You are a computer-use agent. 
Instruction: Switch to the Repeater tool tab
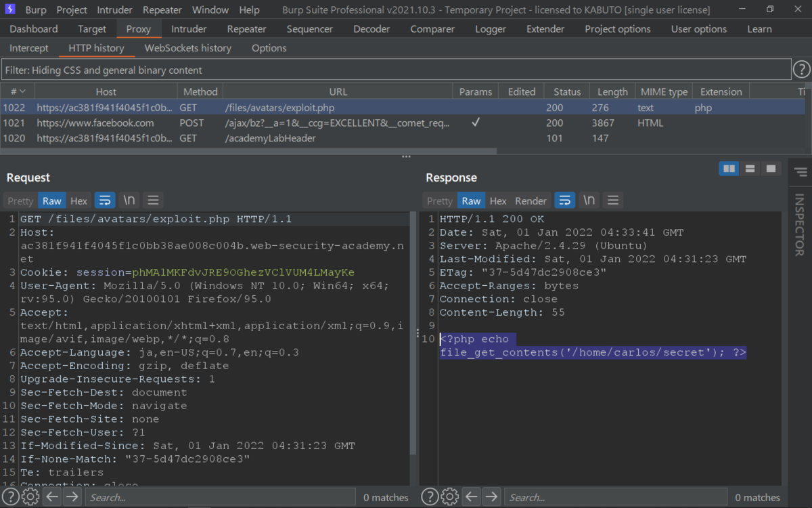[247, 29]
